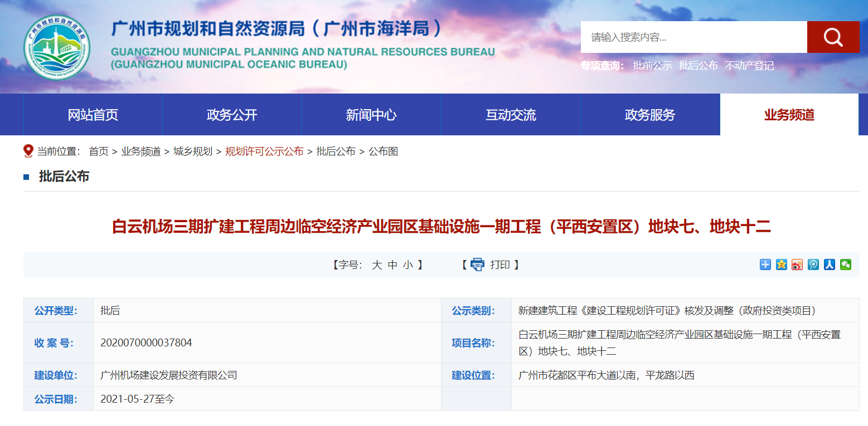Screen dimensions: 868x426
Task: Click the 项目名称 label
Action: click(x=473, y=343)
